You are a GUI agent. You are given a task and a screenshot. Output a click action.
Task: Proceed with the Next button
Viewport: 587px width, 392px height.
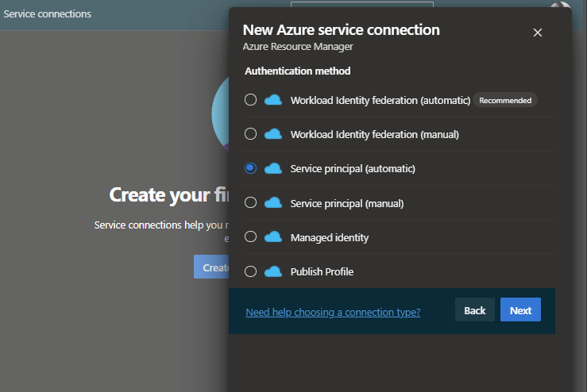point(520,309)
